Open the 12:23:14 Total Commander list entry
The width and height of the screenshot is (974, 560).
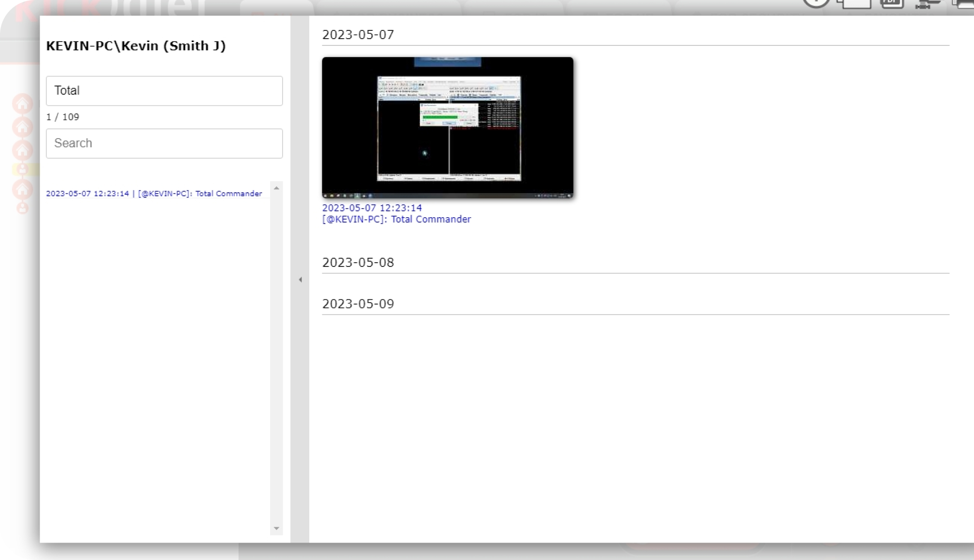[x=154, y=194]
